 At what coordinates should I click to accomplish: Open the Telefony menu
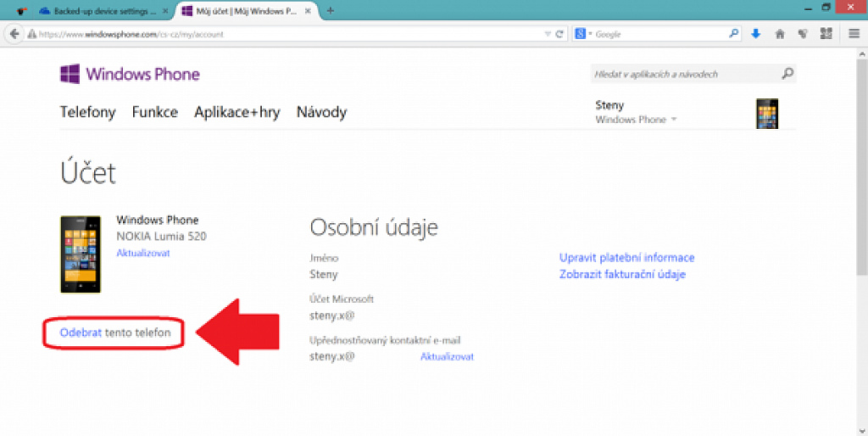pos(87,113)
